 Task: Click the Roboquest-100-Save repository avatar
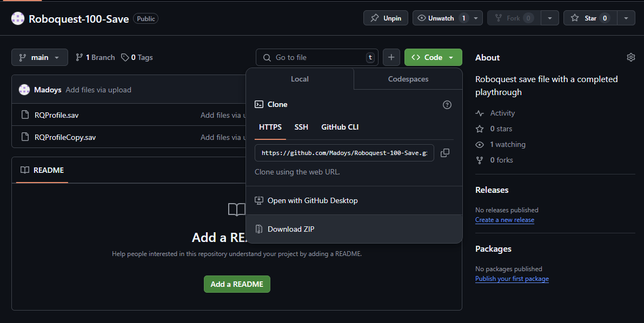[18, 18]
